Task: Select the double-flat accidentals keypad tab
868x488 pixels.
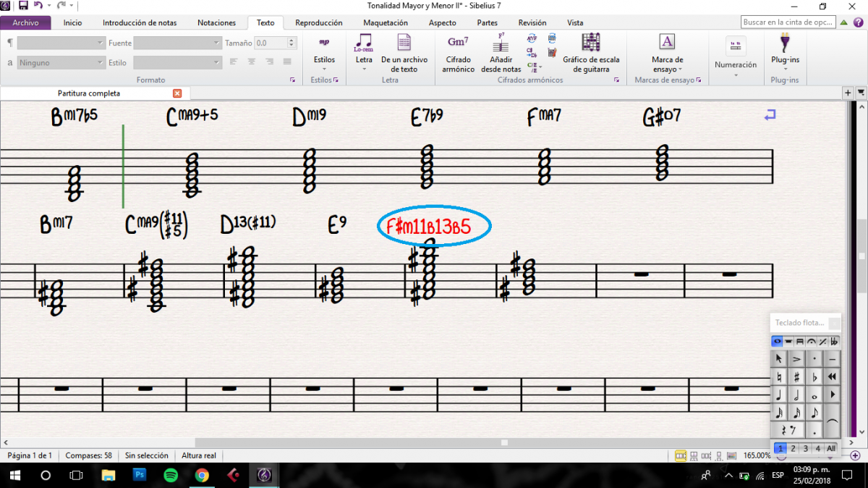Action: tap(835, 342)
